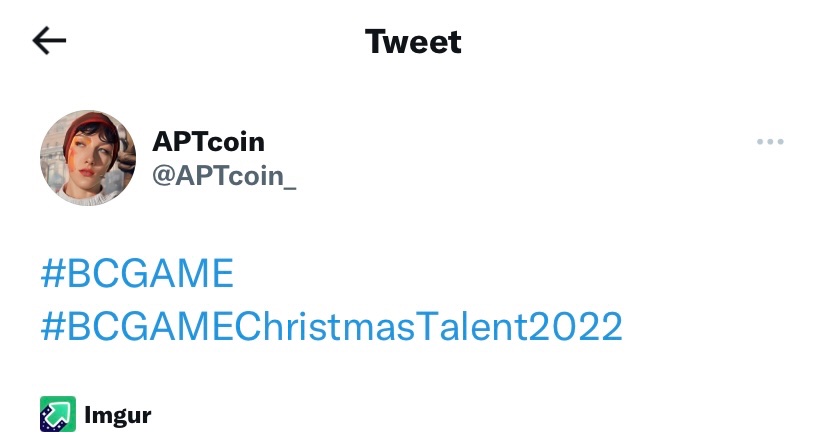Click the APTcoin display name

pos(208,142)
